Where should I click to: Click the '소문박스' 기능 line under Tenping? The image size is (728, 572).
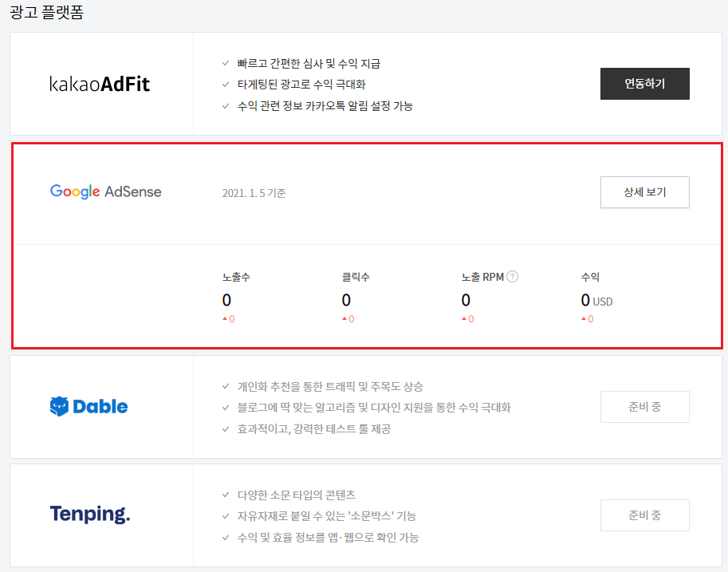click(326, 516)
